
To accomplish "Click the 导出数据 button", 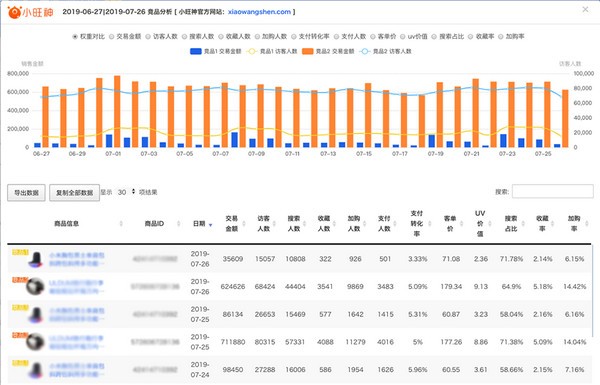I will (26, 192).
